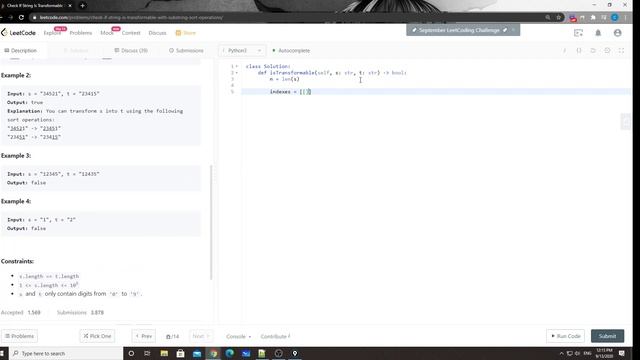
Task: Click the Example 3 heading text
Action: tap(16, 156)
